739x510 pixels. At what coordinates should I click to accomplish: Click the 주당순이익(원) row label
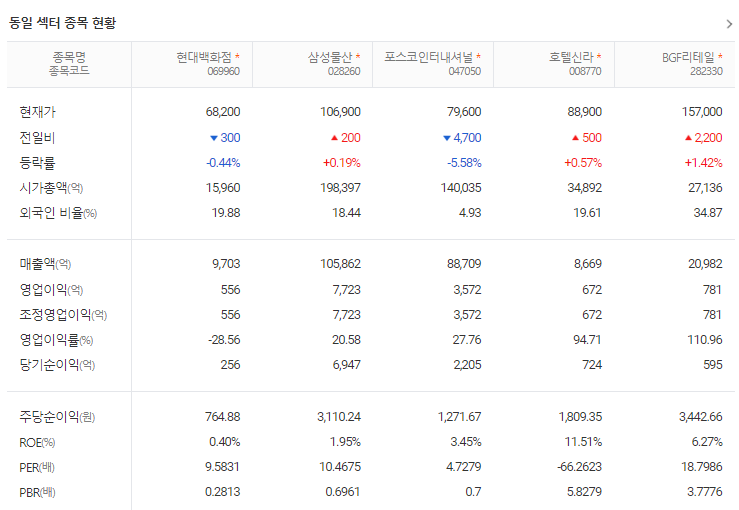57,417
